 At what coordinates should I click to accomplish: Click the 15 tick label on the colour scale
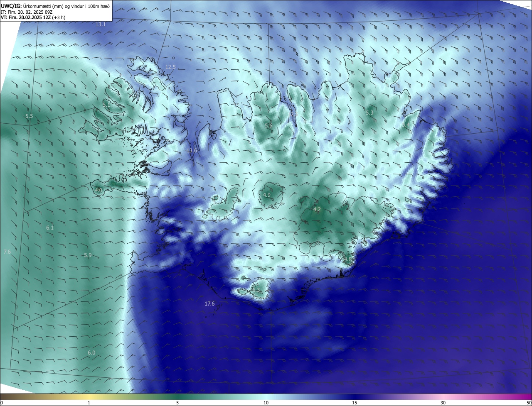tap(355, 403)
